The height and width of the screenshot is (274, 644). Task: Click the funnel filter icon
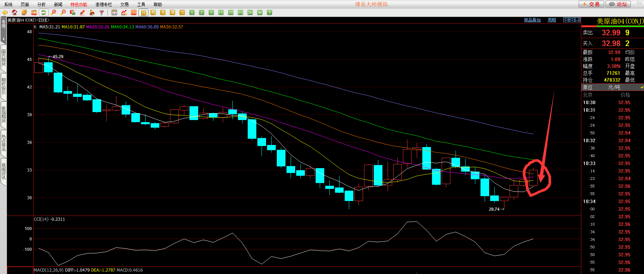point(102,12)
